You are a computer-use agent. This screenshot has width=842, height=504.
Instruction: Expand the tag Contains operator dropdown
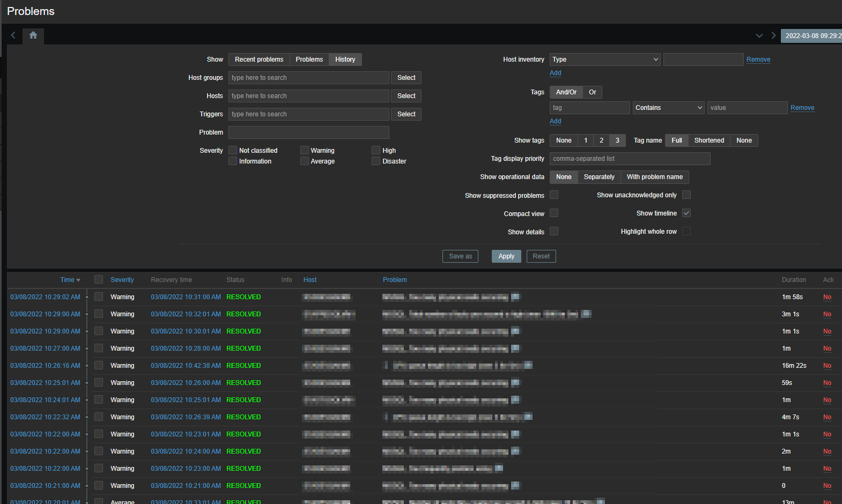[x=668, y=108]
